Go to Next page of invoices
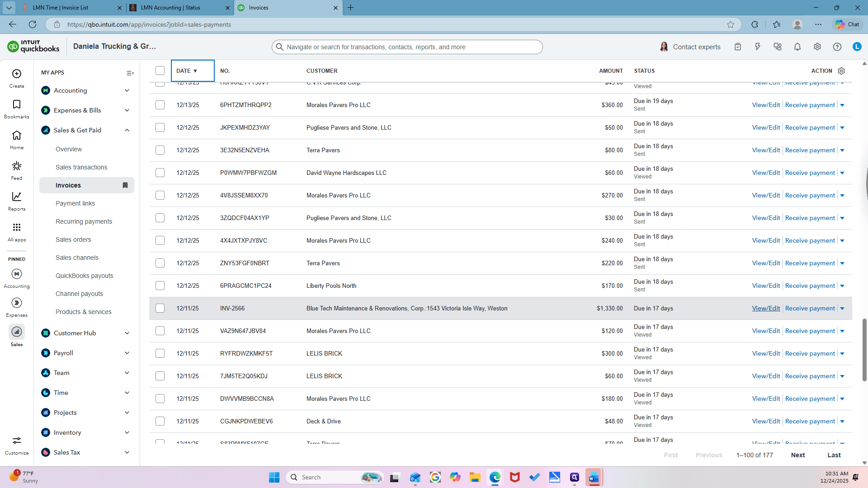The image size is (868, 488). pyautogui.click(x=797, y=455)
